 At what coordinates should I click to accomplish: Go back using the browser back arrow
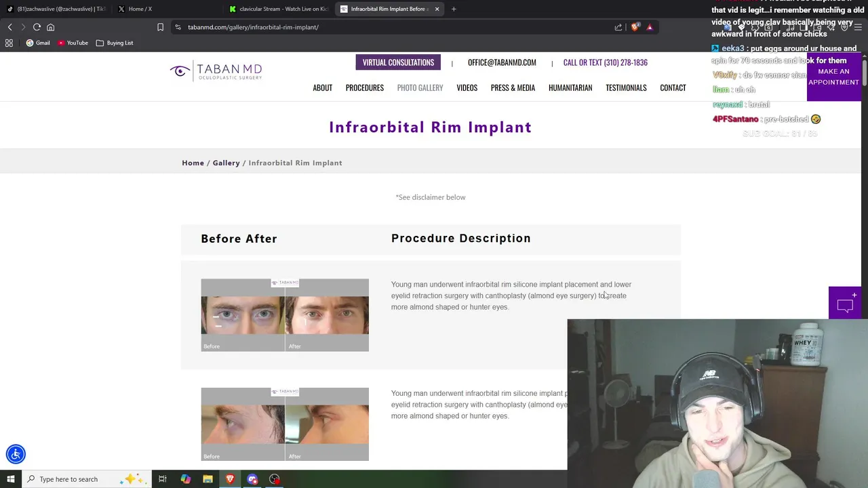(x=9, y=27)
